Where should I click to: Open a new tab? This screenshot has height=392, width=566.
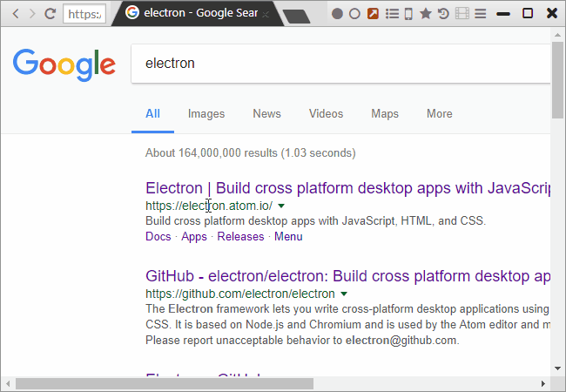click(297, 16)
